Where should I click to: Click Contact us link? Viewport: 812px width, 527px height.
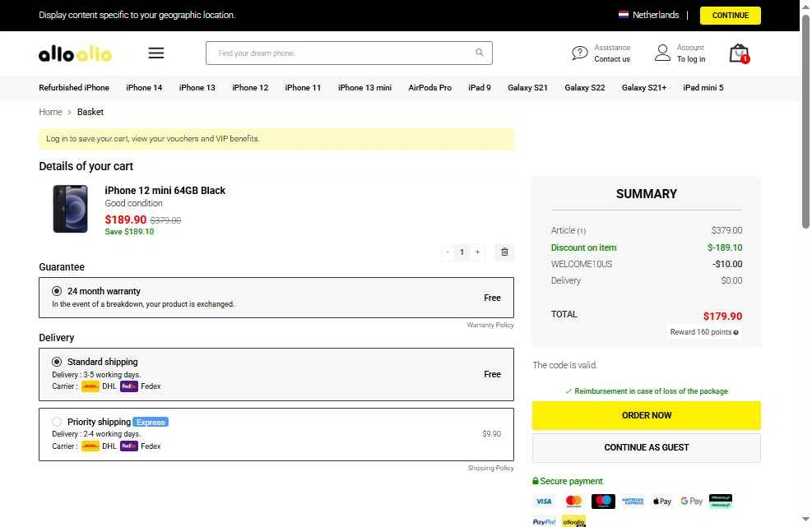point(612,59)
